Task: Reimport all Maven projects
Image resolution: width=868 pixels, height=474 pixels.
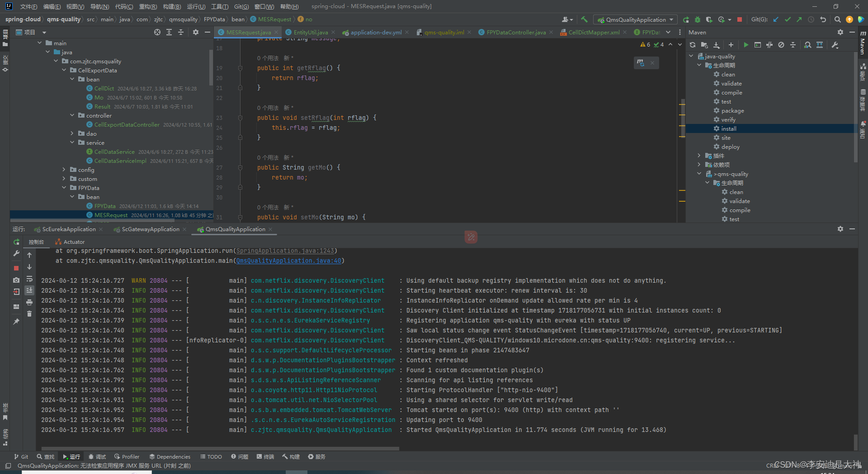Action: [693, 45]
